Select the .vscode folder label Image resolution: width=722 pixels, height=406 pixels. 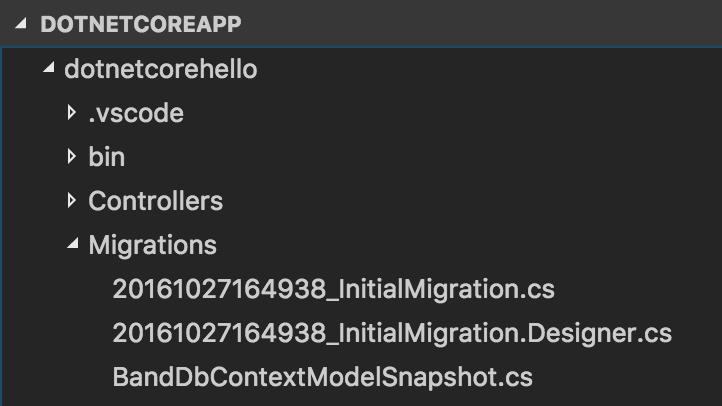tap(136, 114)
